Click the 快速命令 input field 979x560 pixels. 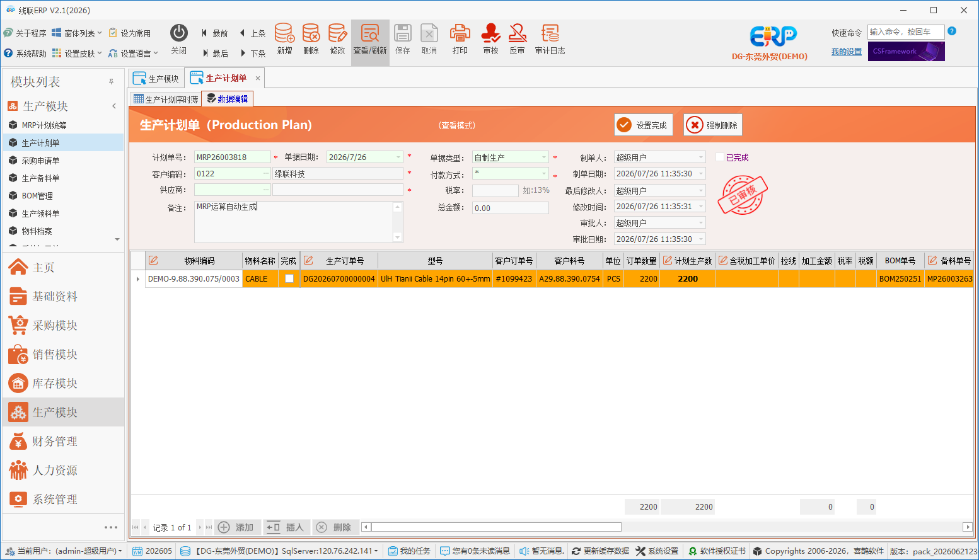coord(906,32)
